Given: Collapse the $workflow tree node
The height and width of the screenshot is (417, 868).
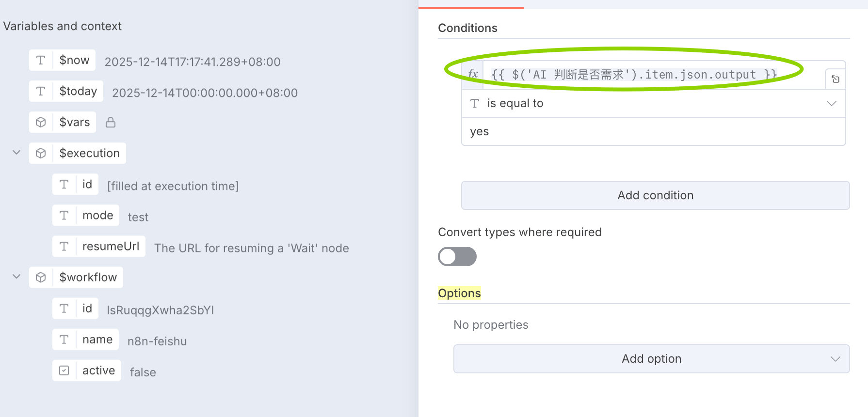Looking at the screenshot, I should click(x=16, y=276).
